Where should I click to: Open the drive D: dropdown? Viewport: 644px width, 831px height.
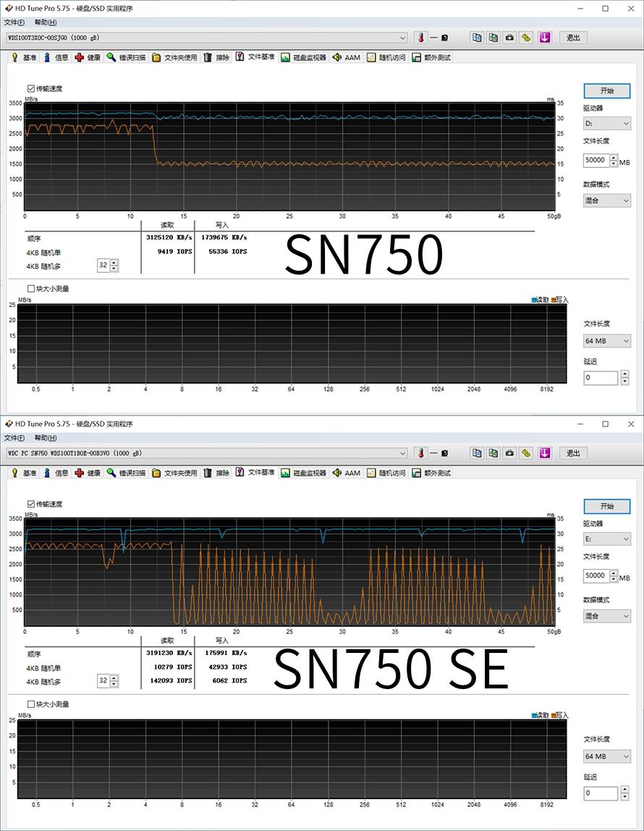606,123
